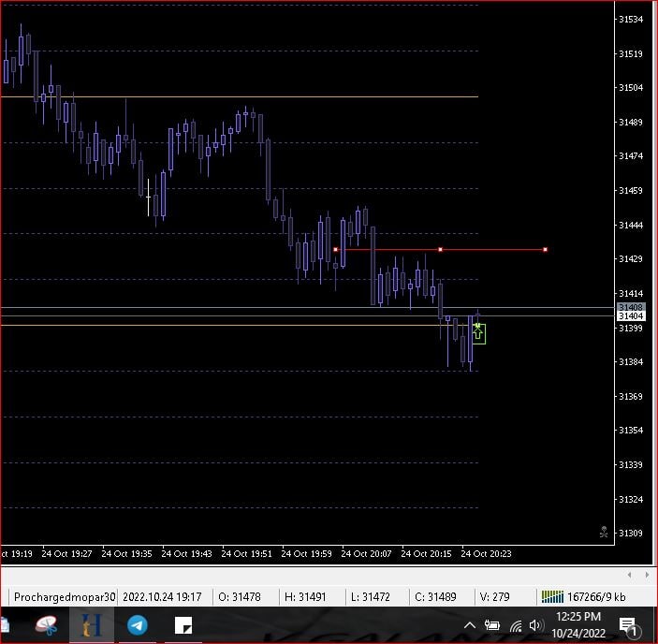The height and width of the screenshot is (644, 658).
Task: Click the connection status bars showing 167266/9 kb
Action: tap(554, 596)
